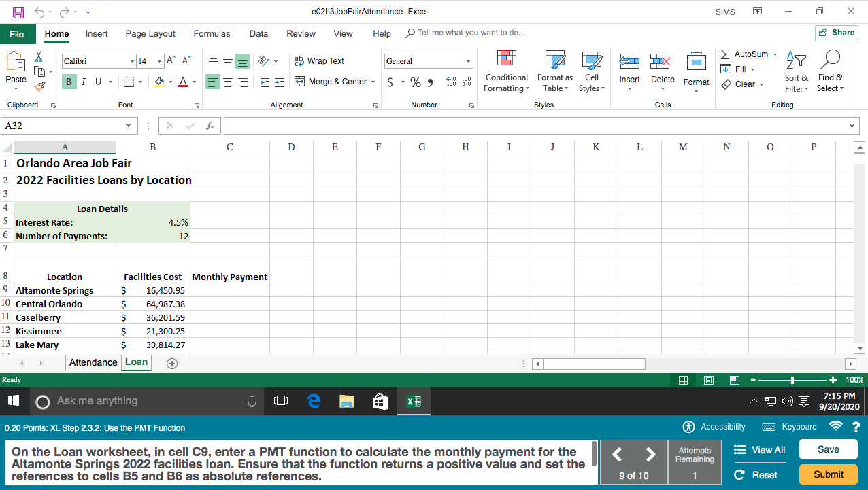Click inside the formula bar
The image size is (868, 490).
(476, 125)
